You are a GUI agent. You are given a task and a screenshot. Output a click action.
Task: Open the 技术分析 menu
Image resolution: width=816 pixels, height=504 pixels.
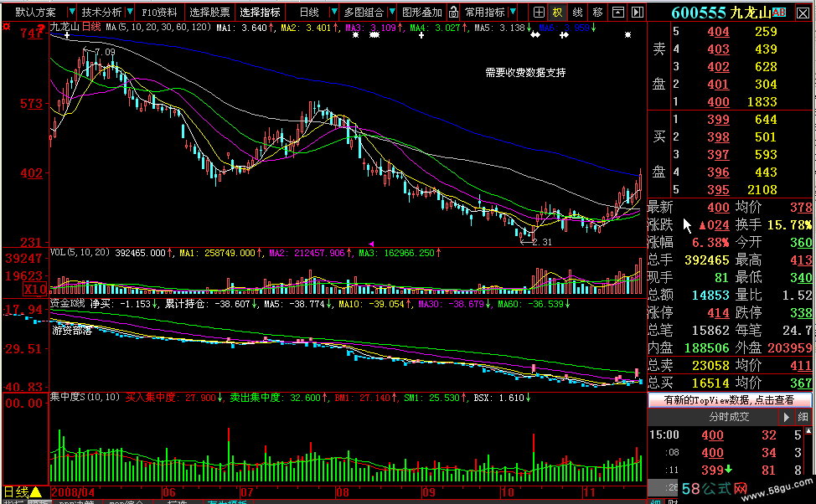[x=101, y=12]
